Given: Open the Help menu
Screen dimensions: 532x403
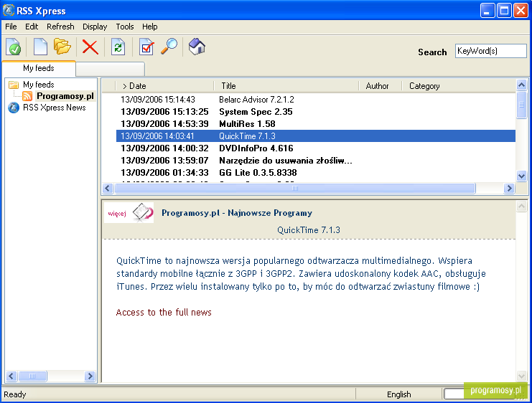Looking at the screenshot, I should coord(149,27).
